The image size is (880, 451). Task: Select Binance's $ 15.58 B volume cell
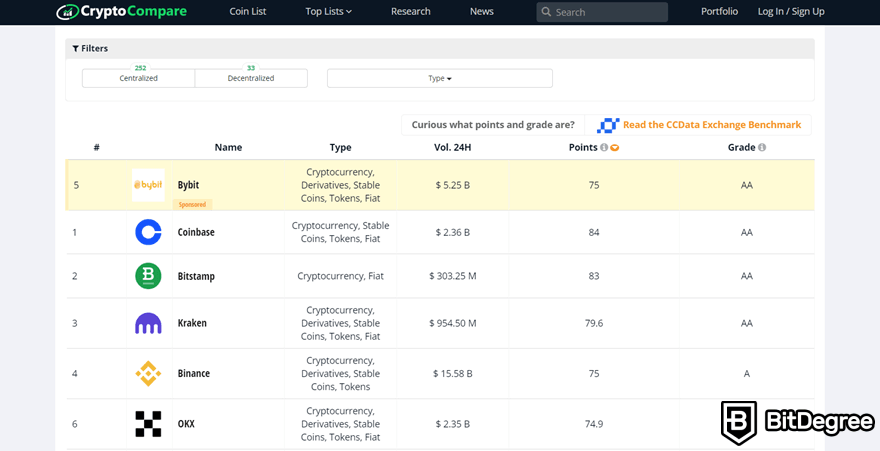point(452,374)
